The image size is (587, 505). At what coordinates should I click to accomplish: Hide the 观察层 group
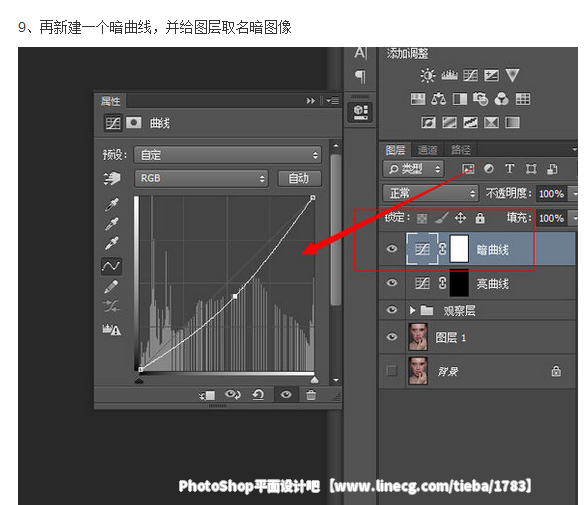click(392, 310)
